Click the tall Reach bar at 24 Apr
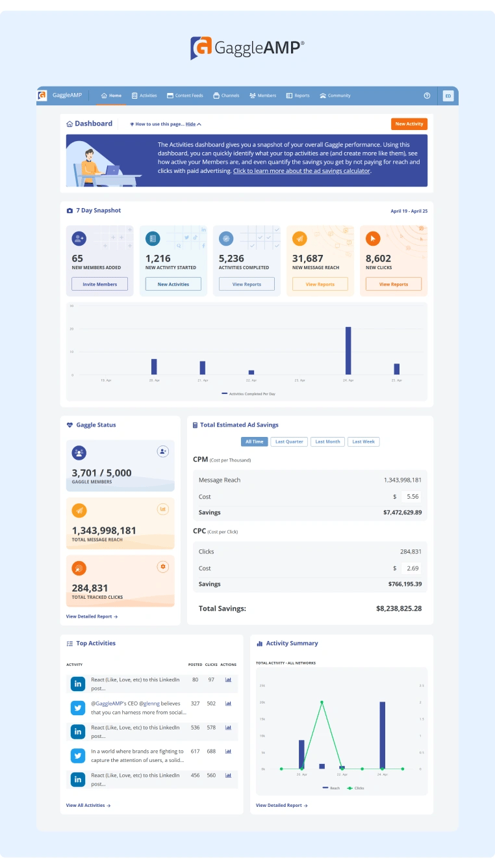This screenshot has width=495, height=868. [x=382, y=735]
